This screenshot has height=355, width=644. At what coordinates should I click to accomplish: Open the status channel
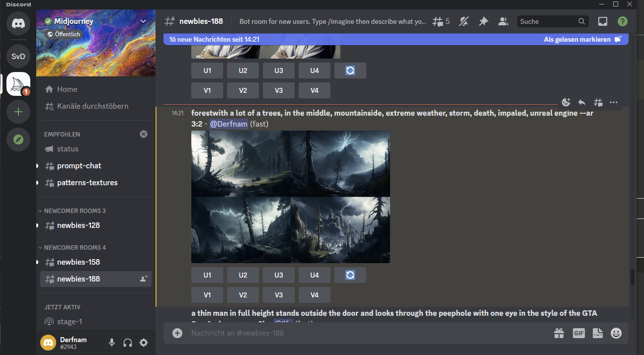click(96, 149)
